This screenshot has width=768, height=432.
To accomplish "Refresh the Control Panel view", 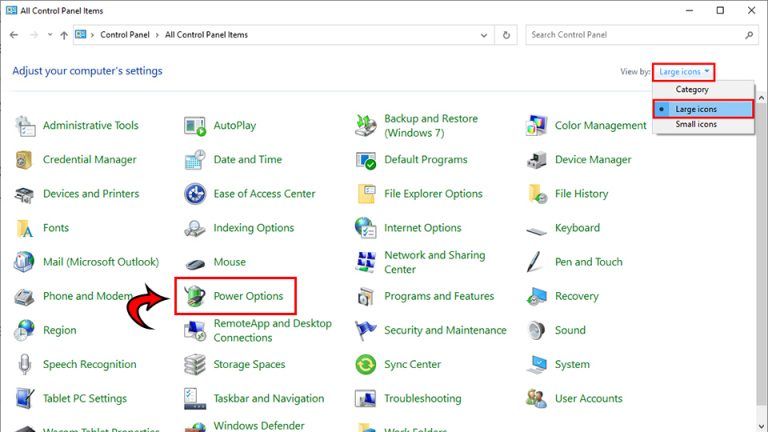I will (x=506, y=35).
